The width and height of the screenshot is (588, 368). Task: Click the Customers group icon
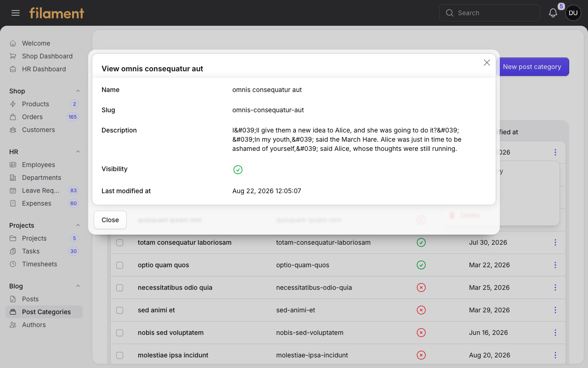pyautogui.click(x=13, y=130)
